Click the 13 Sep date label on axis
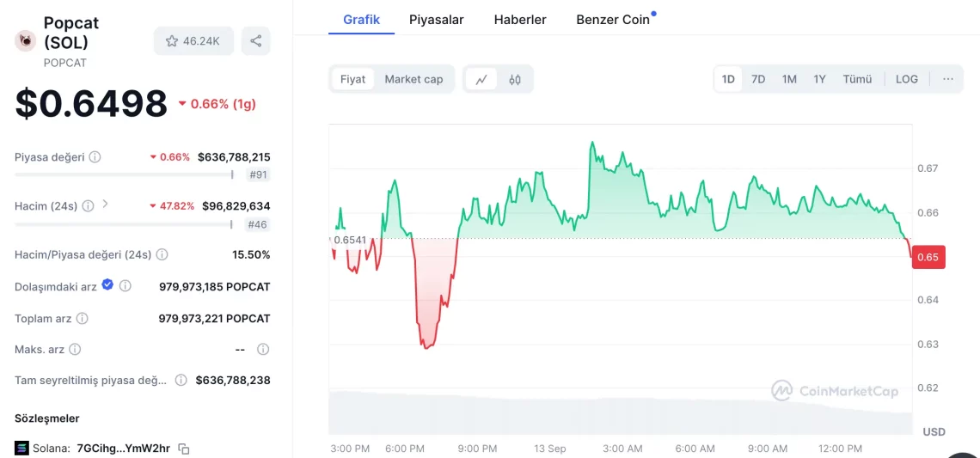The image size is (980, 458). point(550,449)
